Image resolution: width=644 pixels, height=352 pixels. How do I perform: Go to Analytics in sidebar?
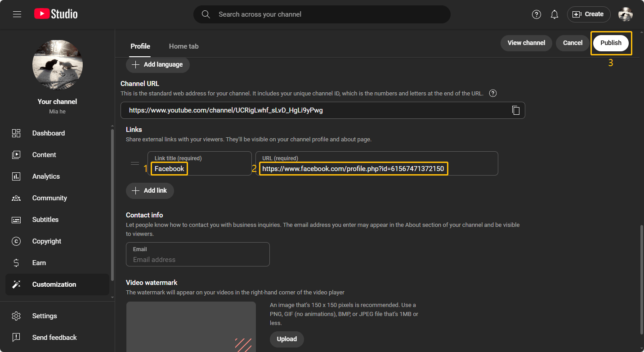coord(46,176)
